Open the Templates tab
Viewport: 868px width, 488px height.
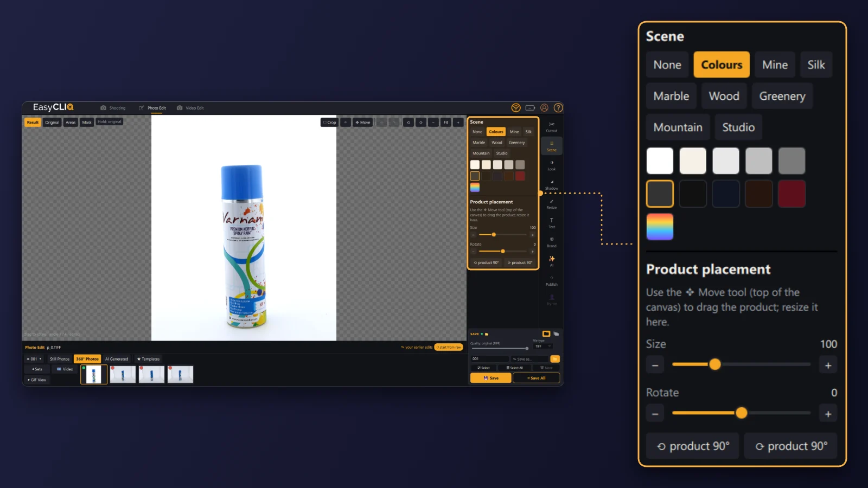(x=149, y=359)
